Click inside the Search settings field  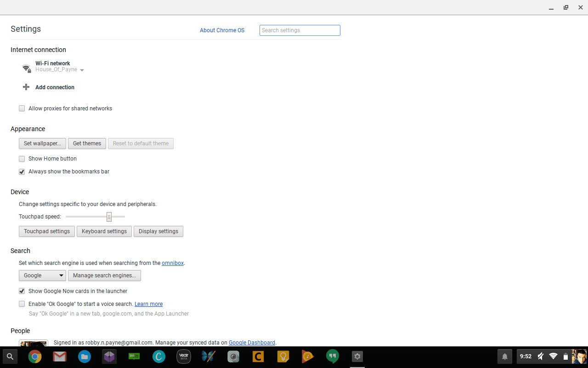[x=300, y=30]
